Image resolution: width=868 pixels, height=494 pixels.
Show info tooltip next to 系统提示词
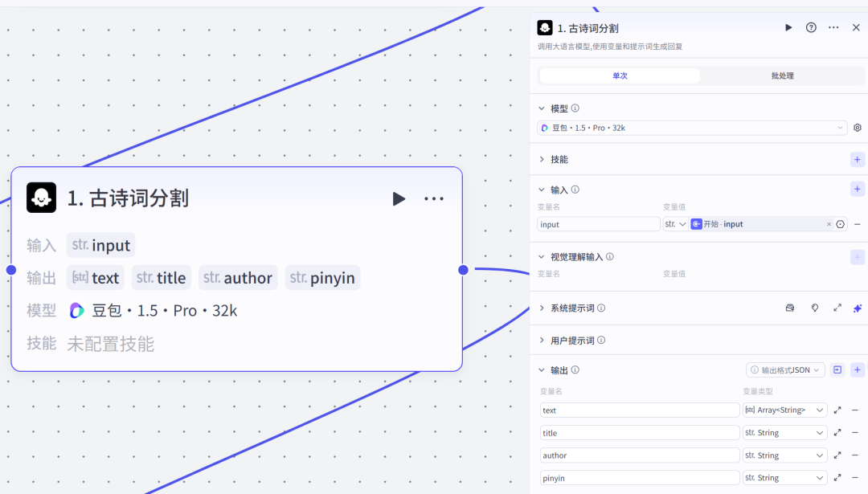(x=601, y=308)
